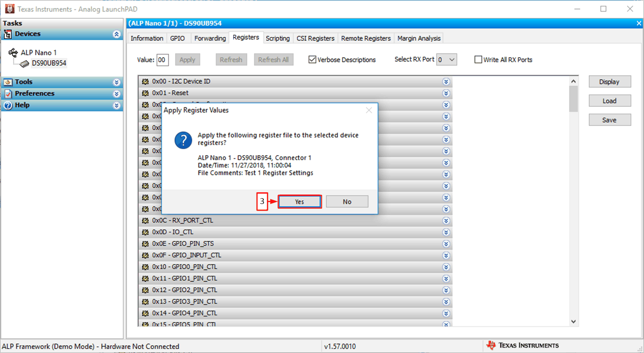Switch to the Forwarding tab

(210, 38)
